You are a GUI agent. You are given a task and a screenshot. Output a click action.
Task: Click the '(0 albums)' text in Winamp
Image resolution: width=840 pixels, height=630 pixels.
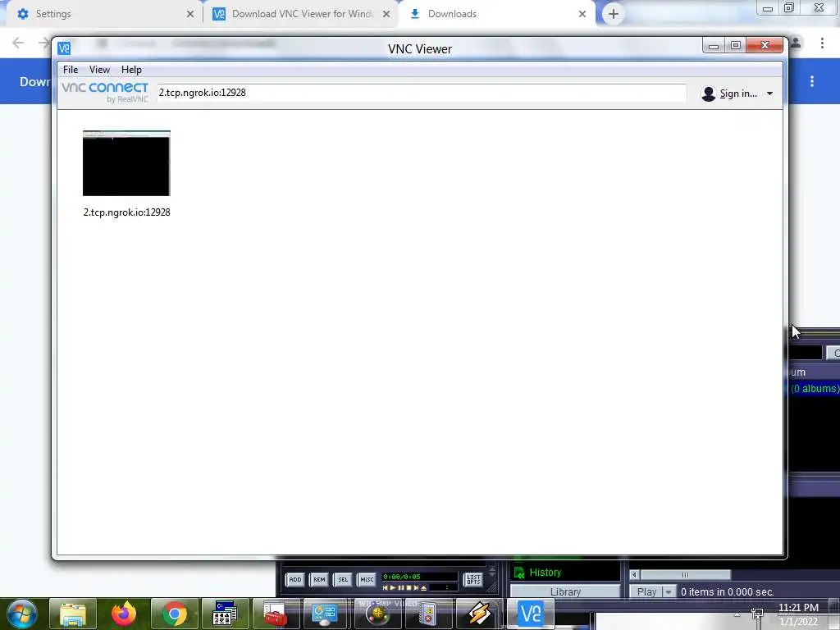[815, 388]
